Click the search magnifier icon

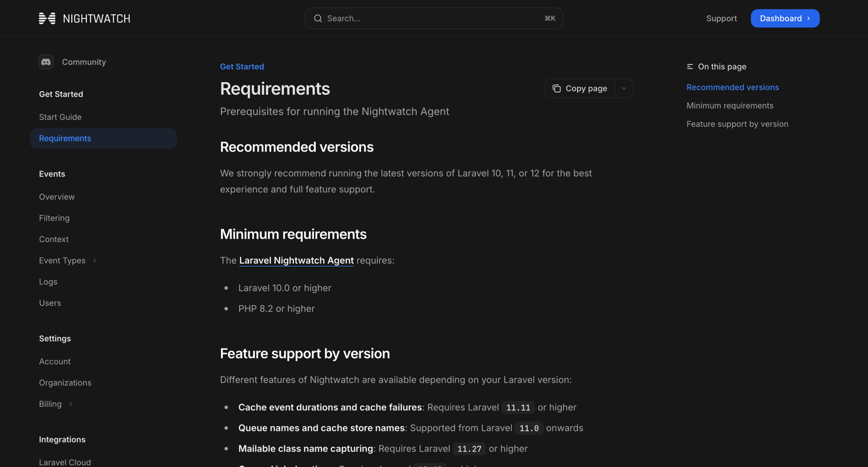[317, 18]
